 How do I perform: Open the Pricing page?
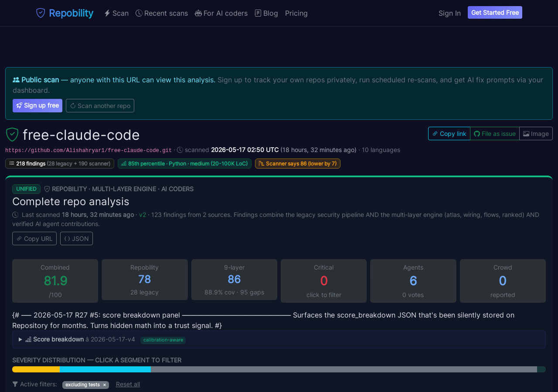[296, 13]
